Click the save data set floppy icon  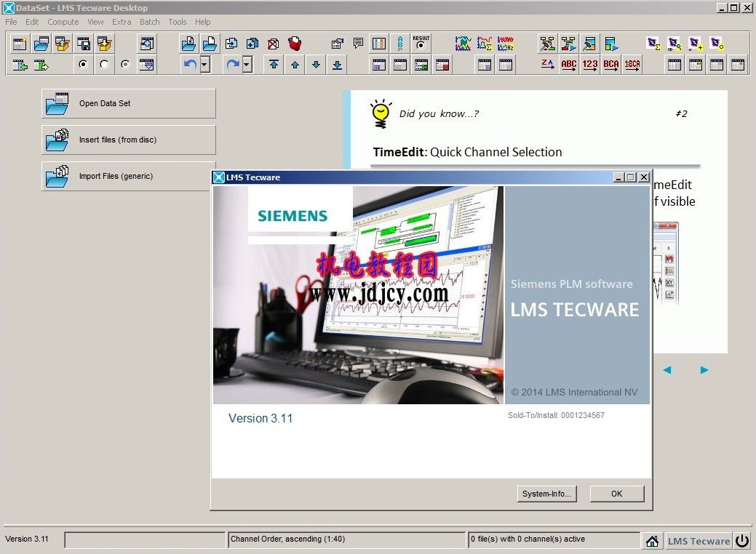pyautogui.click(x=84, y=44)
